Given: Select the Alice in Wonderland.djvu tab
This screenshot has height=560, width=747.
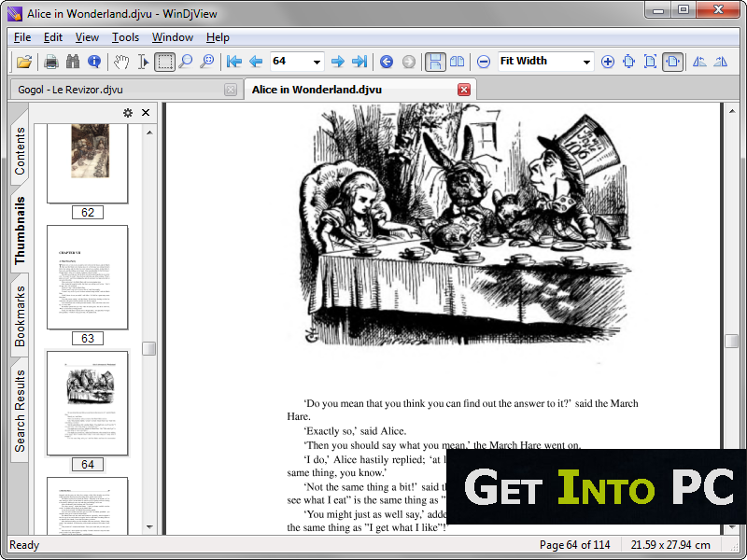Looking at the screenshot, I should (360, 90).
